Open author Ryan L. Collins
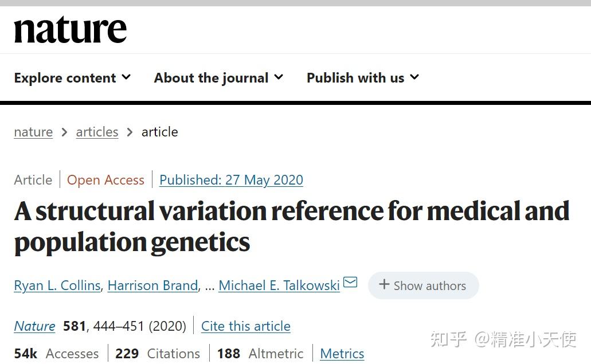 pos(57,285)
